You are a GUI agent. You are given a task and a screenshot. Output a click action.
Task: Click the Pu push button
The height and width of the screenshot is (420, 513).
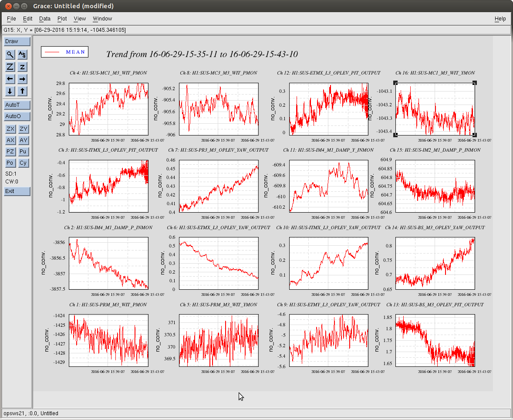click(x=23, y=152)
